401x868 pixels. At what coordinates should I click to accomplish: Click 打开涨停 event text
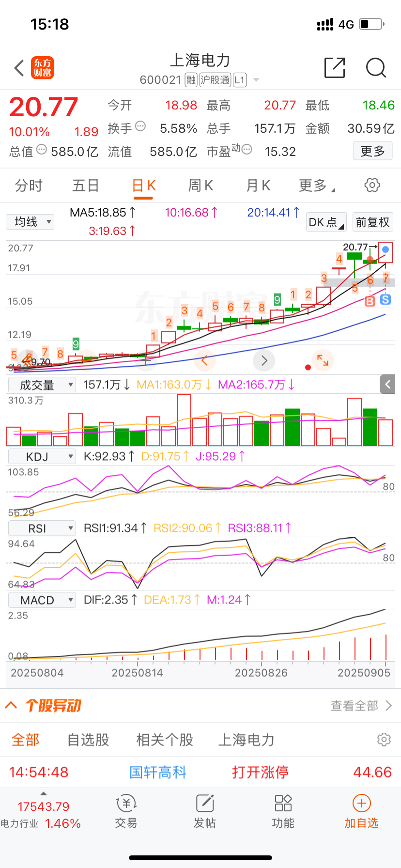260,772
